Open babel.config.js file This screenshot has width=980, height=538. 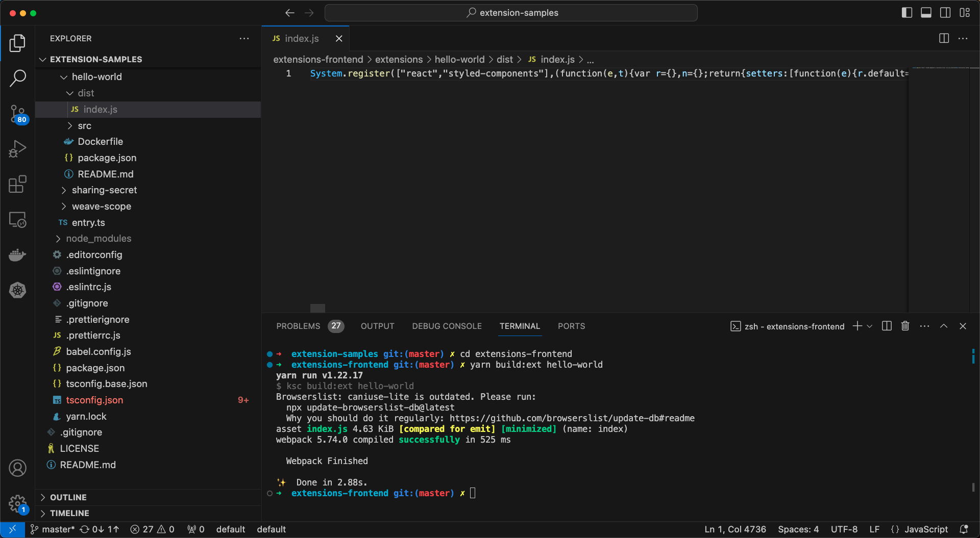(148, 351)
